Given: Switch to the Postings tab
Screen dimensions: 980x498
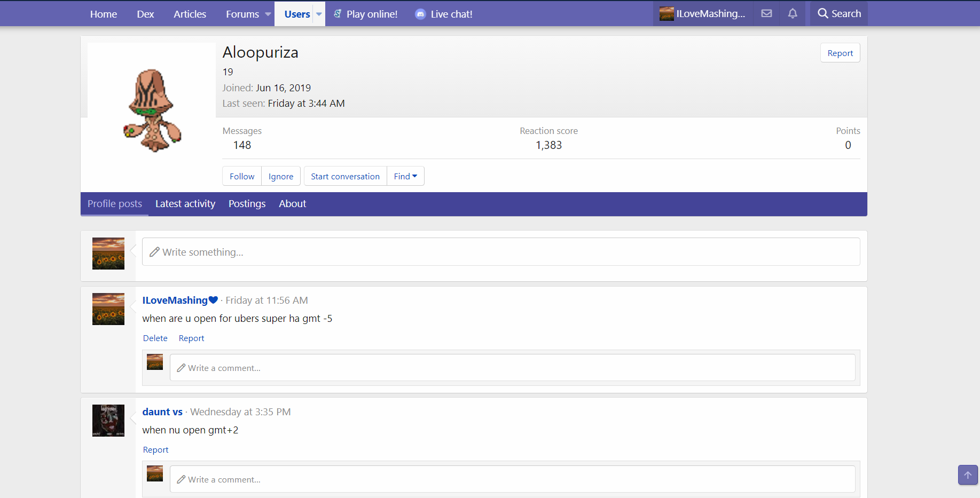Looking at the screenshot, I should coord(247,204).
